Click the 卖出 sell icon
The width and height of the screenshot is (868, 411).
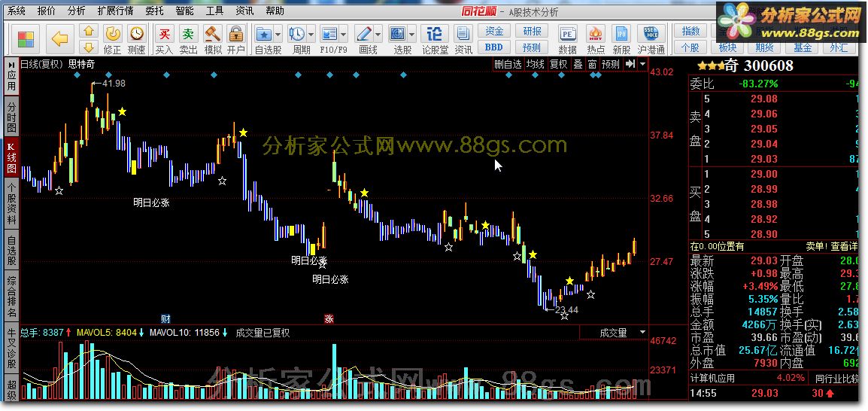[x=189, y=34]
